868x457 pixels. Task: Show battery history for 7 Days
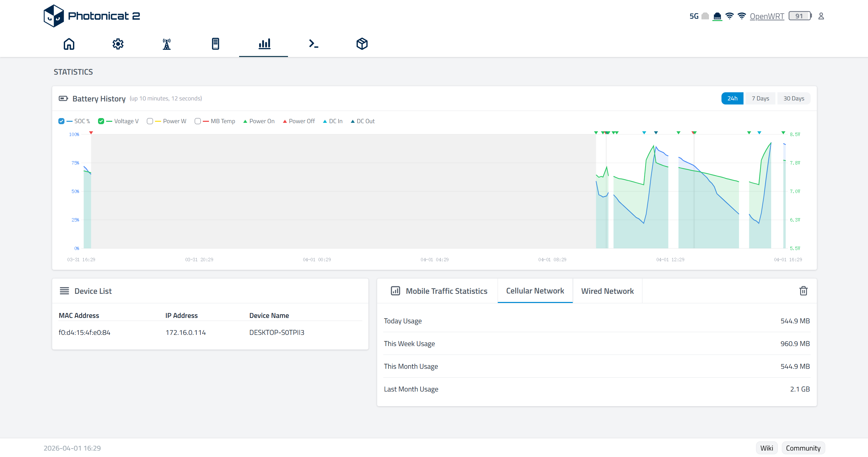tap(760, 98)
